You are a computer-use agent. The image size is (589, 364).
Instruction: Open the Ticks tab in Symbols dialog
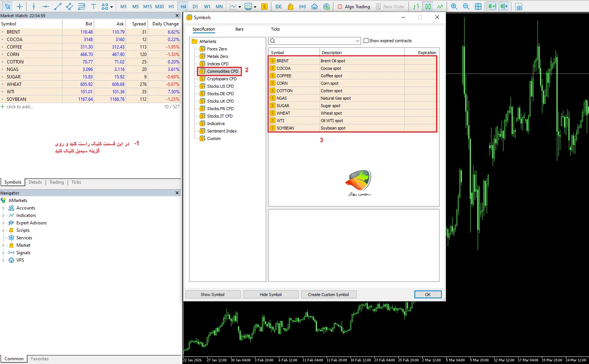[x=275, y=29]
